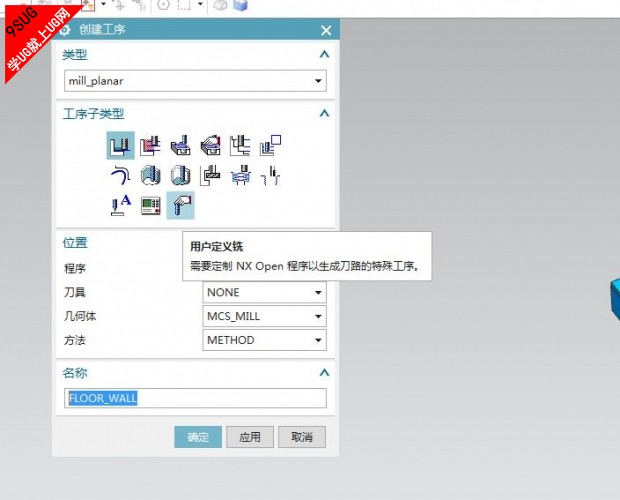Cancel with the 取消 button

(302, 437)
